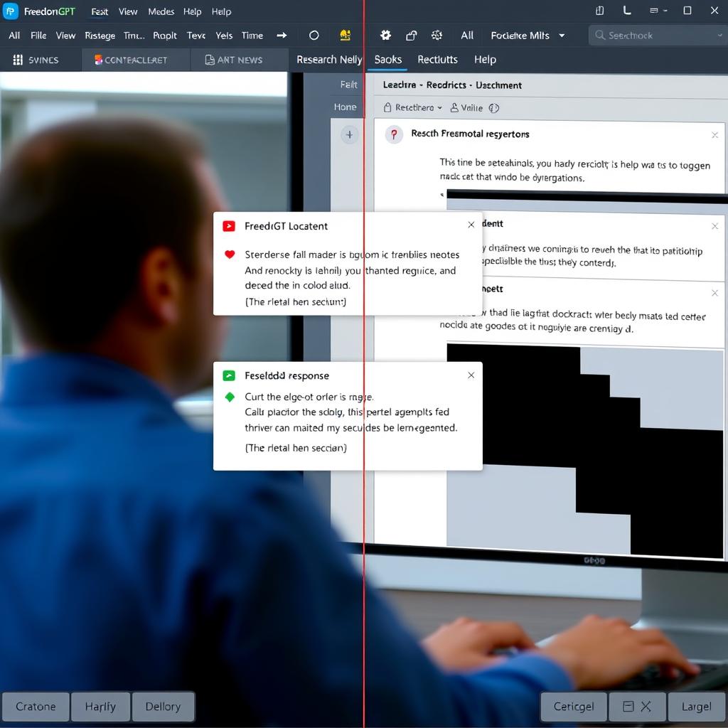The image size is (728, 728).
Task: Click the L-shaped icon in title bar
Action: [x=627, y=11]
